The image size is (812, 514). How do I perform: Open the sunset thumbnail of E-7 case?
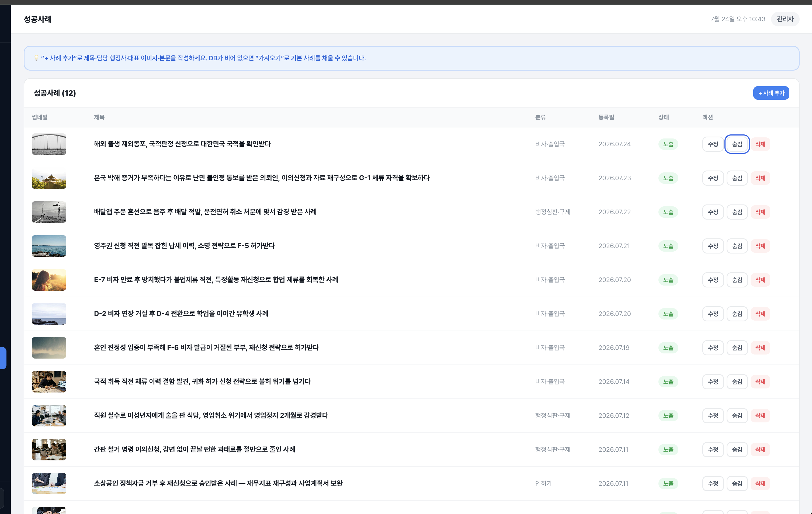click(x=49, y=280)
